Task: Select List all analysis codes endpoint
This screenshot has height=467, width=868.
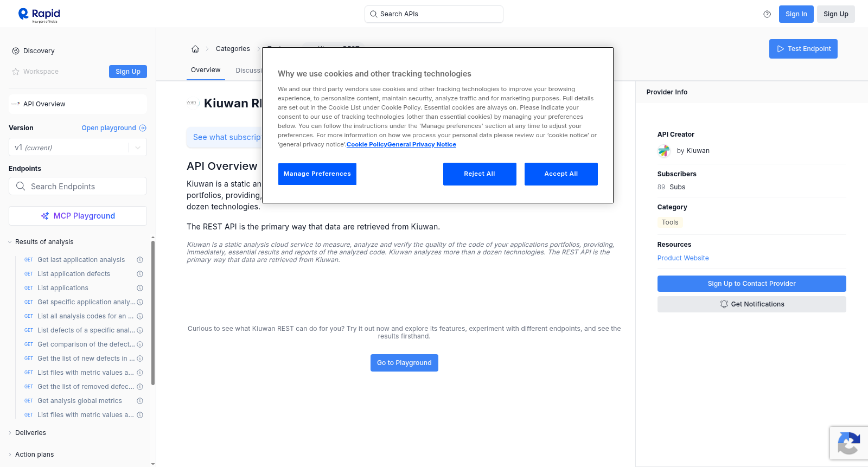Action: [x=85, y=316]
